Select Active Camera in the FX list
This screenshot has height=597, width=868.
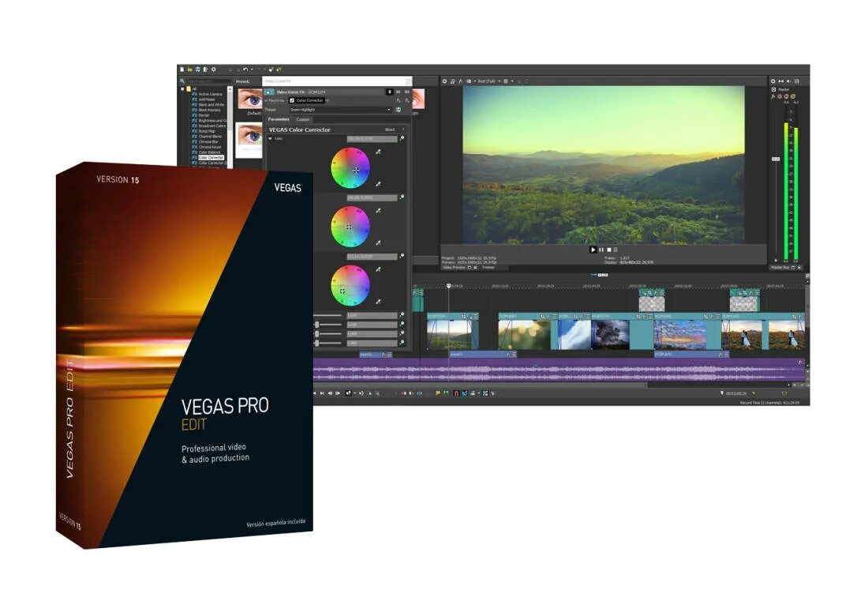[x=211, y=94]
